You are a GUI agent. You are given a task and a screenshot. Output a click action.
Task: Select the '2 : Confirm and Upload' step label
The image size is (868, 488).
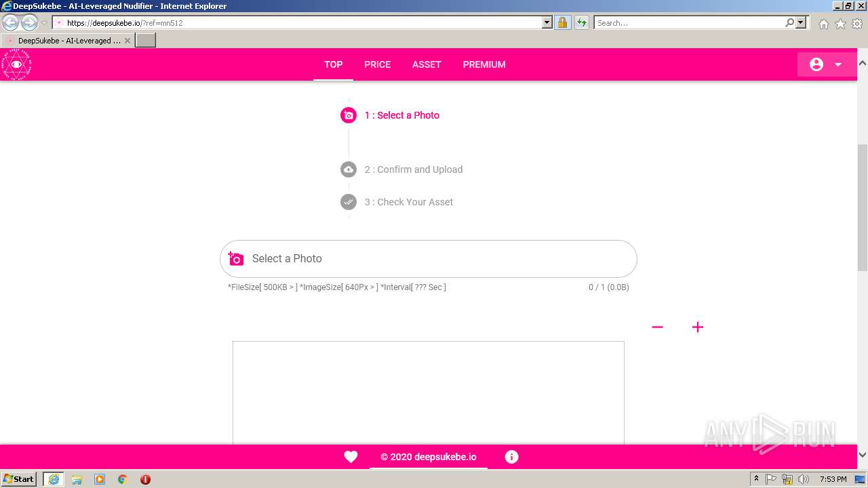(414, 169)
